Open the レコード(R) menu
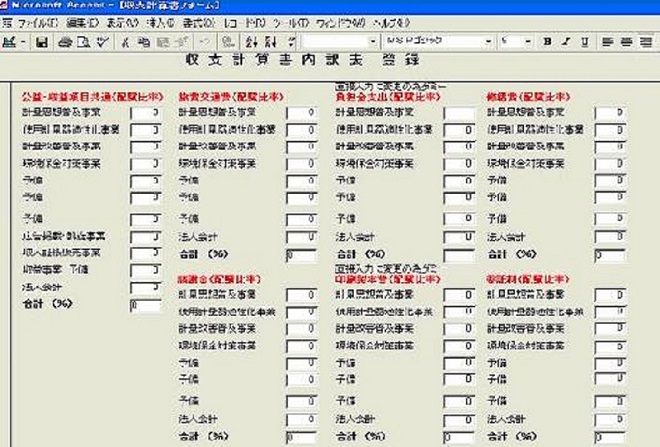The height and width of the screenshot is (447, 660). click(240, 20)
